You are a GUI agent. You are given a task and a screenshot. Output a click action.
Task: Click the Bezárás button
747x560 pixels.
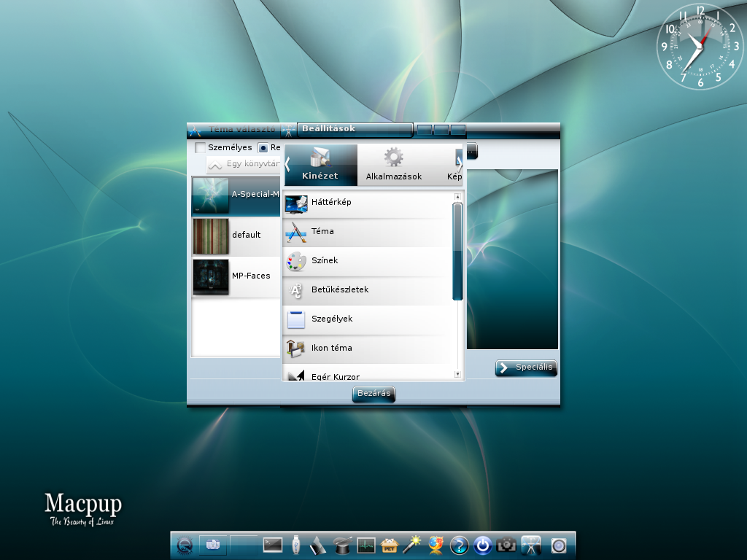pyautogui.click(x=374, y=393)
